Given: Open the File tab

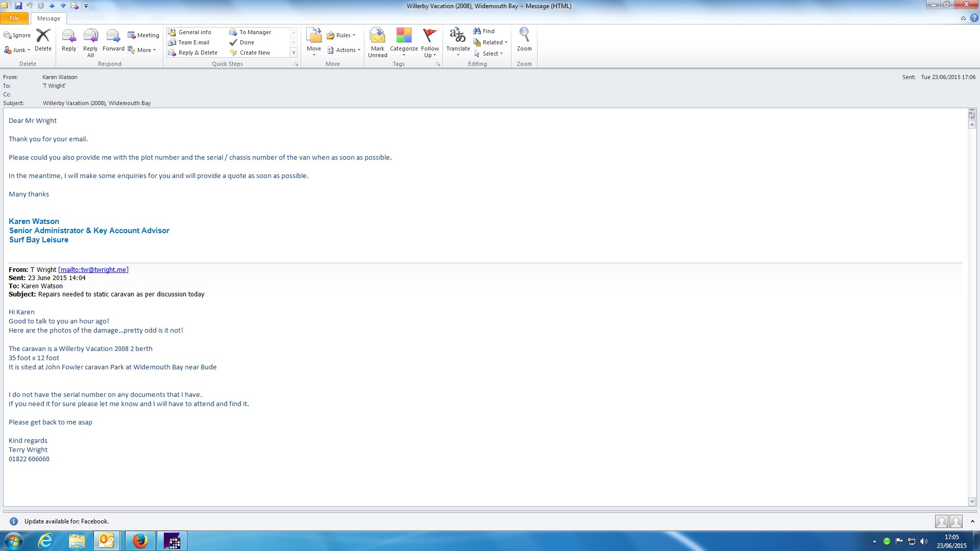Looking at the screenshot, I should [x=14, y=18].
